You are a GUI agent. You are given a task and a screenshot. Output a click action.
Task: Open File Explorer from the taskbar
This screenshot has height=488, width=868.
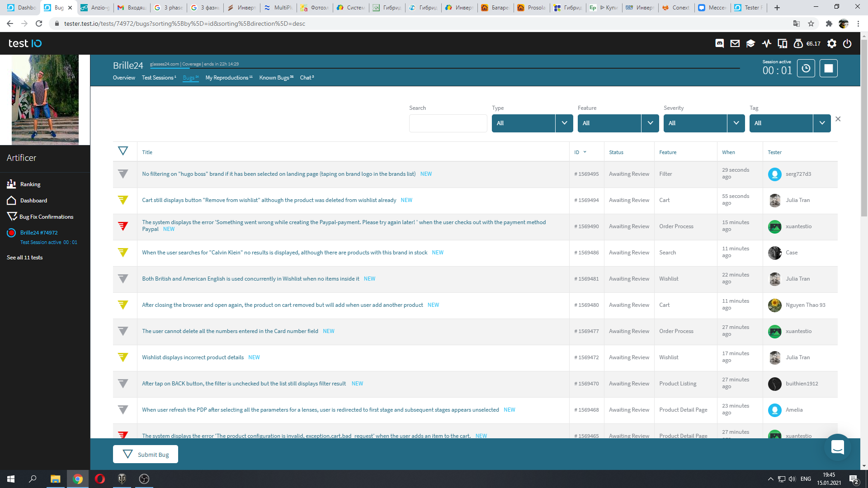pyautogui.click(x=55, y=479)
